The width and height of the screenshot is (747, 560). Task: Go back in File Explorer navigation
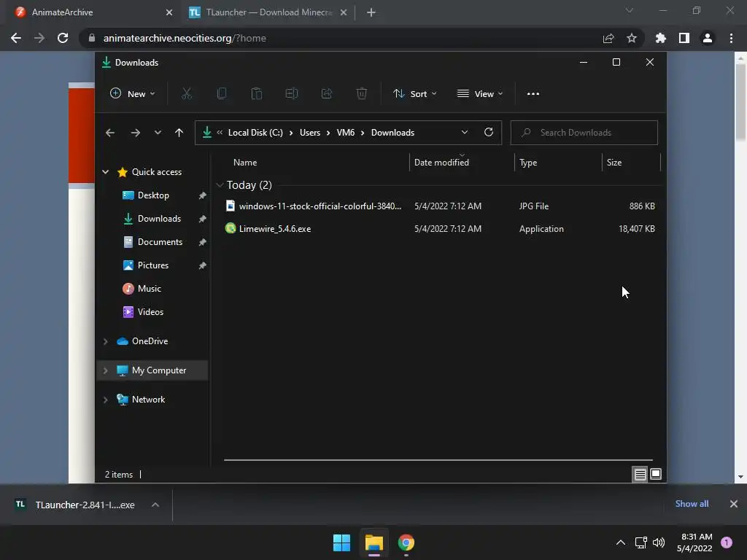110,133
